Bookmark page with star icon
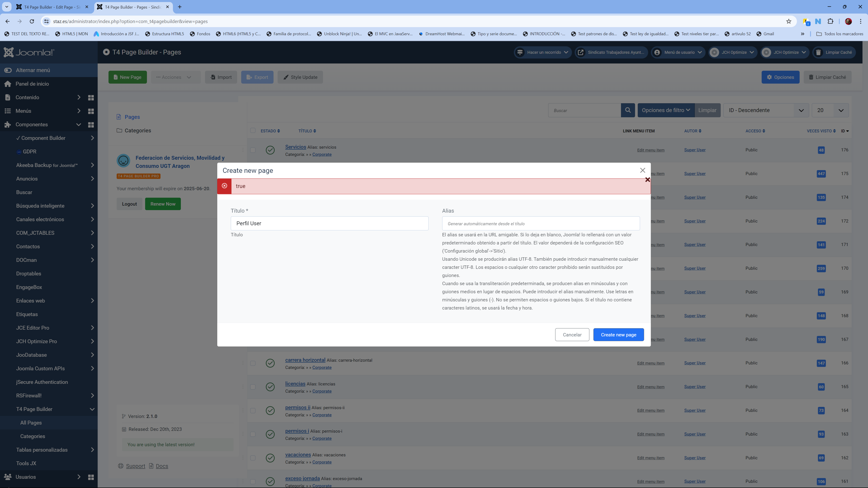Image resolution: width=868 pixels, height=488 pixels. [788, 21]
